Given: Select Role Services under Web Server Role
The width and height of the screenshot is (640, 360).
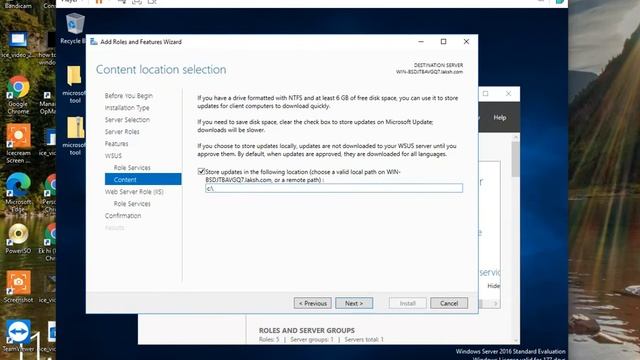Looking at the screenshot, I should pyautogui.click(x=132, y=204).
